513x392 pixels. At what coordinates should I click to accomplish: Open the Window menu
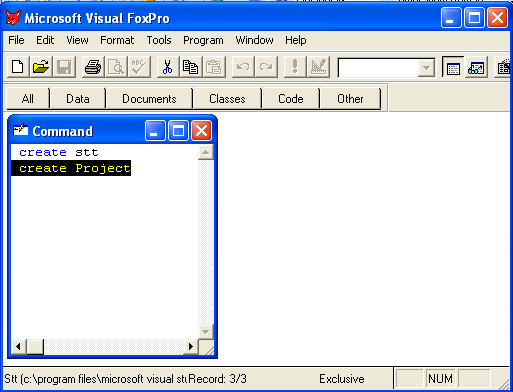254,40
